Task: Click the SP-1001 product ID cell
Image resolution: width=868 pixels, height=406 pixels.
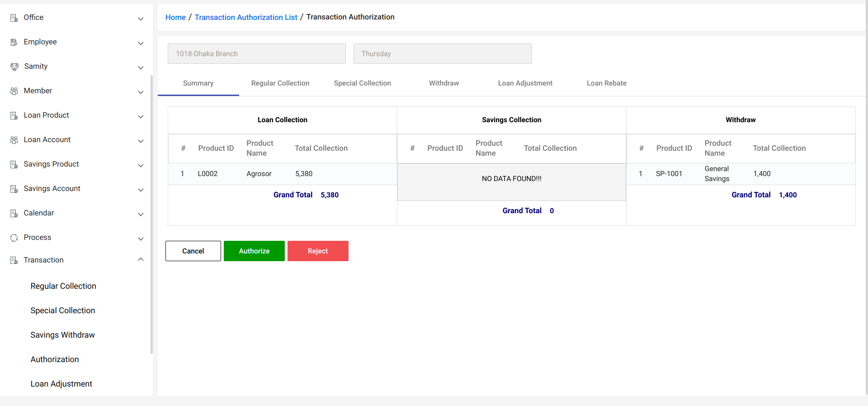Action: (x=669, y=174)
